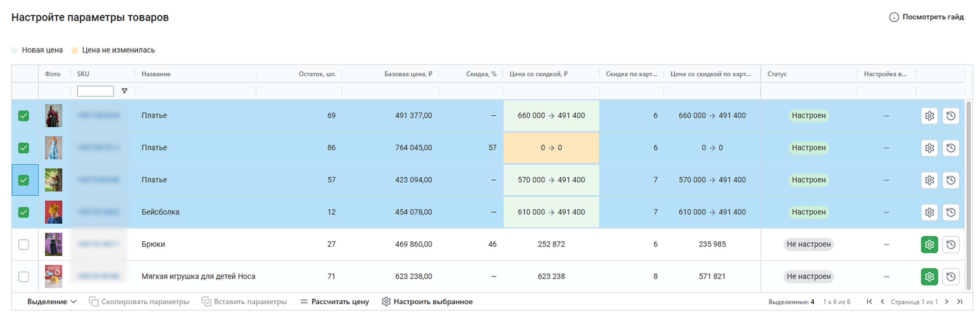Viewport: 980px width, 317px height.
Task: Click orange highlighted price cell 0 → 0
Action: pyautogui.click(x=551, y=148)
